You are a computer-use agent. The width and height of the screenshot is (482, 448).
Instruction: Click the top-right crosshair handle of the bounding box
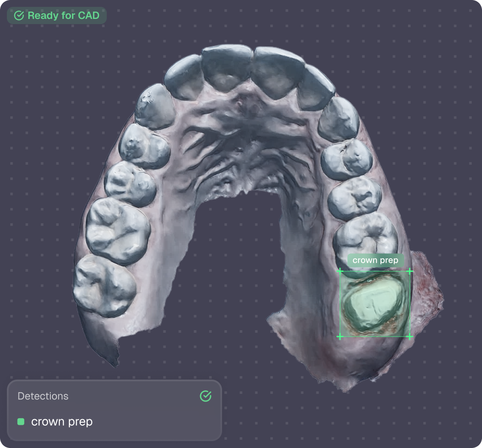coord(410,271)
